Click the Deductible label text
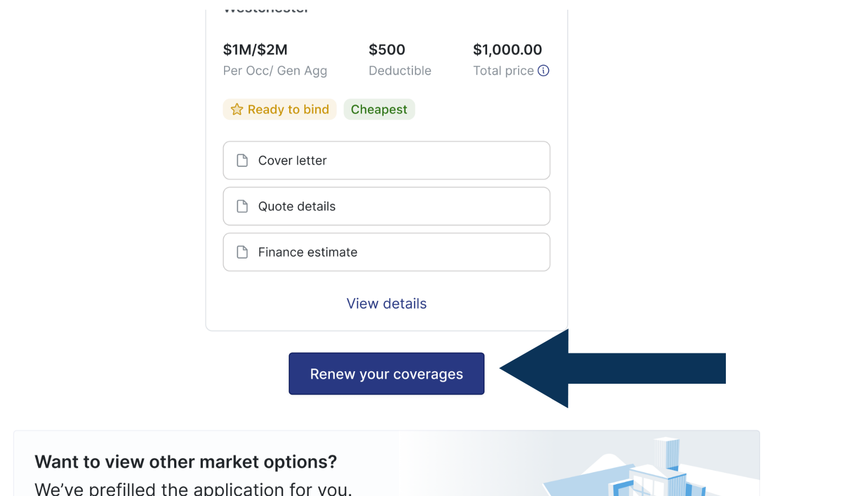Viewport: 868px width, 496px height. (x=400, y=71)
